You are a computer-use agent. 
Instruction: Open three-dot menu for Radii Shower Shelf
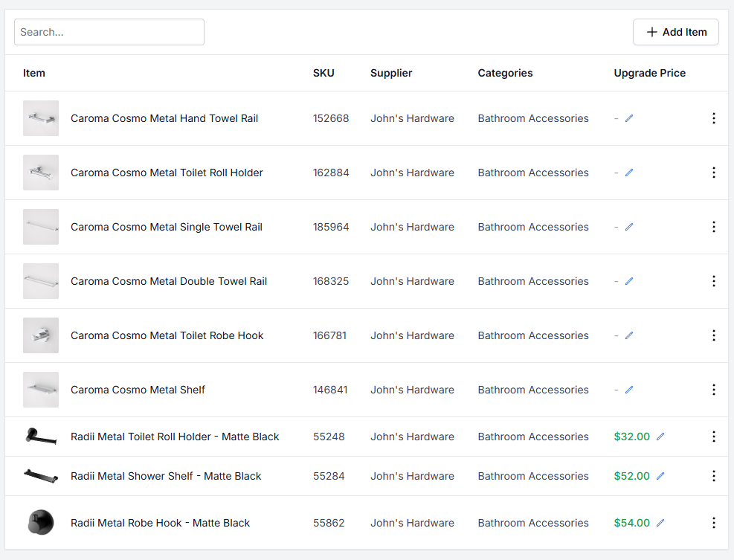(713, 476)
